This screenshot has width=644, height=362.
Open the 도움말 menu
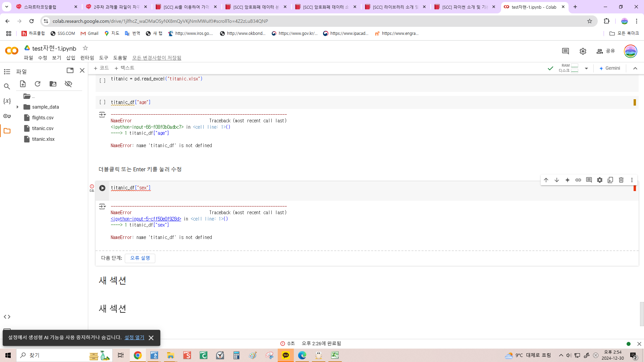coord(120,58)
